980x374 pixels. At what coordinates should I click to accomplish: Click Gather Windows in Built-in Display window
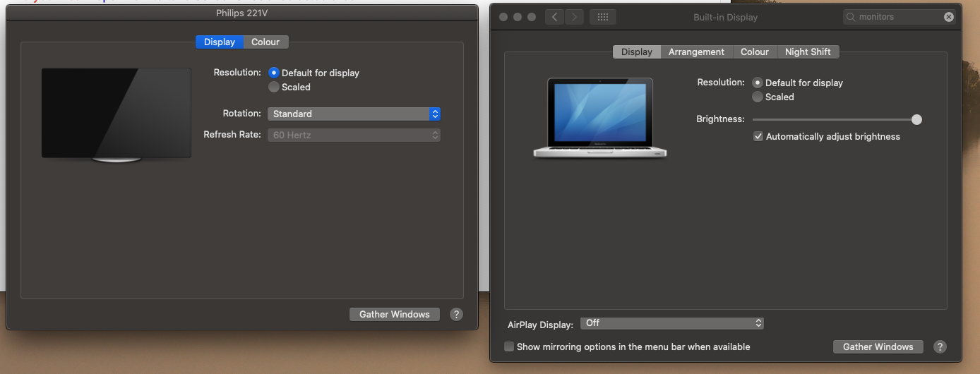pos(878,346)
